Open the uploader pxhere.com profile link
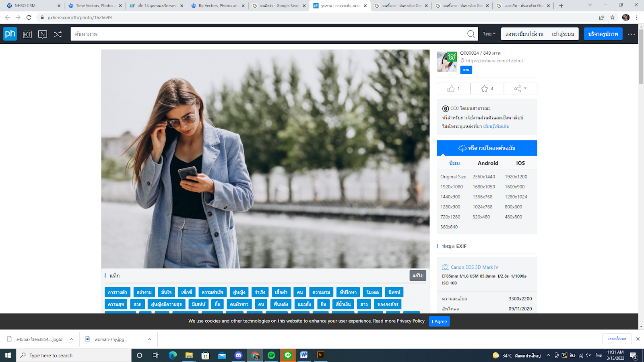The width and height of the screenshot is (644, 362). click(496, 61)
